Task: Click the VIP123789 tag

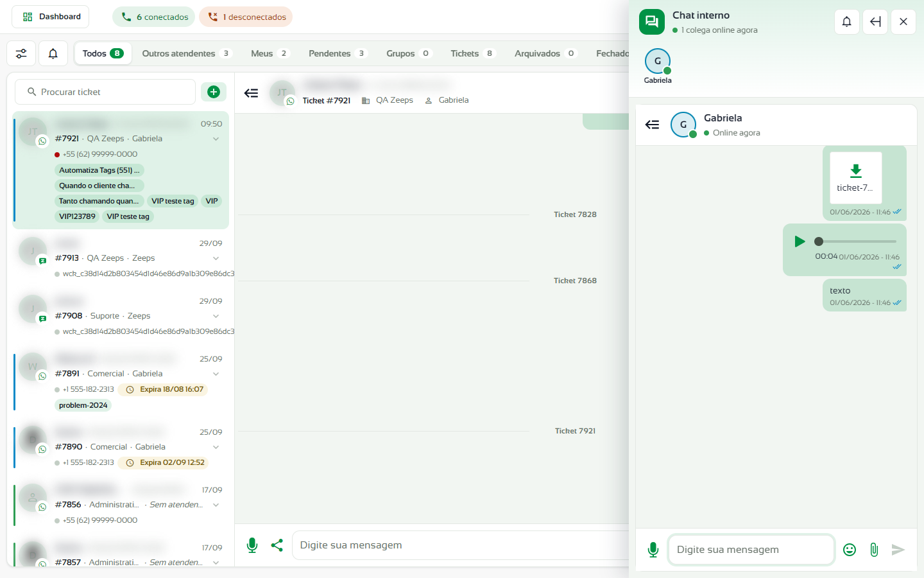Action: [x=78, y=216]
